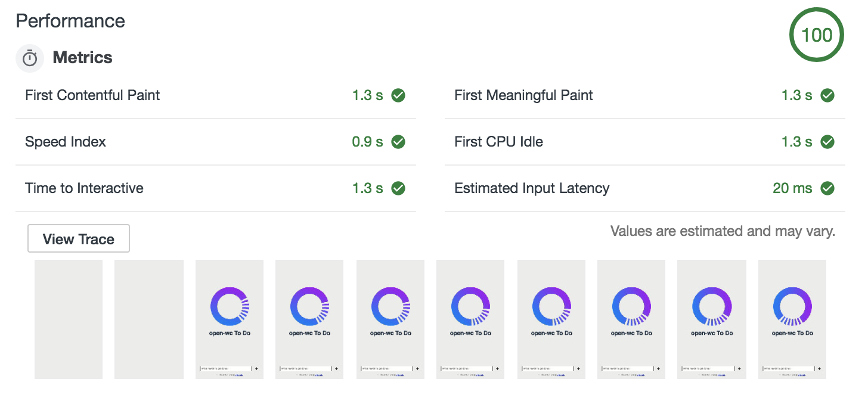Click the First Contentful Paint pass checkmark
Screen dimensions: 868x398
pyautogui.click(x=398, y=95)
